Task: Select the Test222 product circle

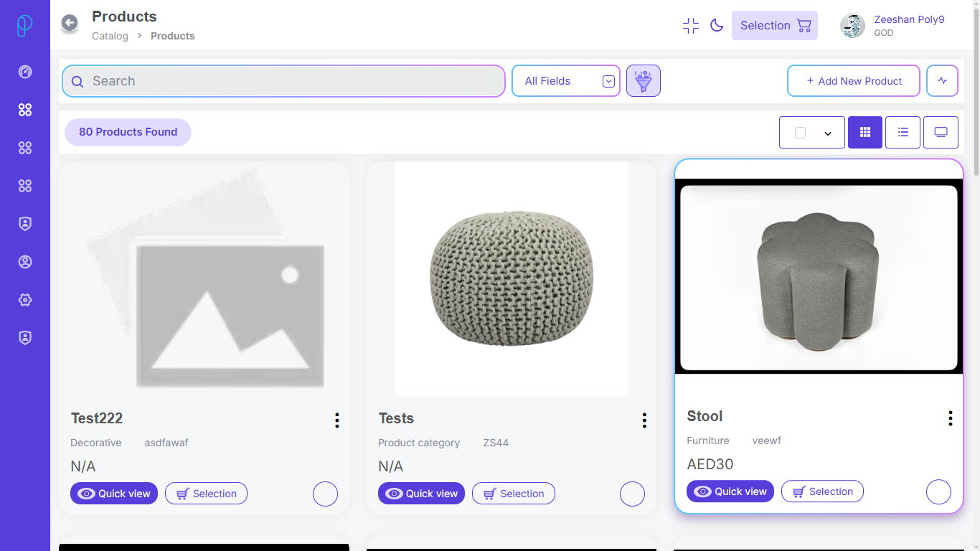Action: tap(325, 494)
